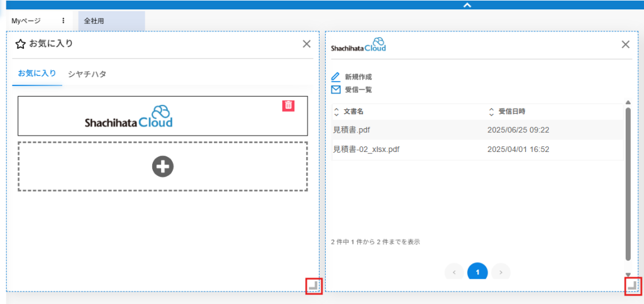Image resolution: width=644 pixels, height=304 pixels.
Task: Click the vertical scrollbar thumb in right panel
Action: 628,184
